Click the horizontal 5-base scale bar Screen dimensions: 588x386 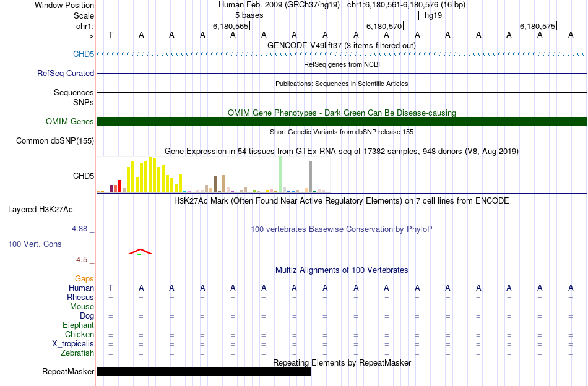[x=342, y=15]
